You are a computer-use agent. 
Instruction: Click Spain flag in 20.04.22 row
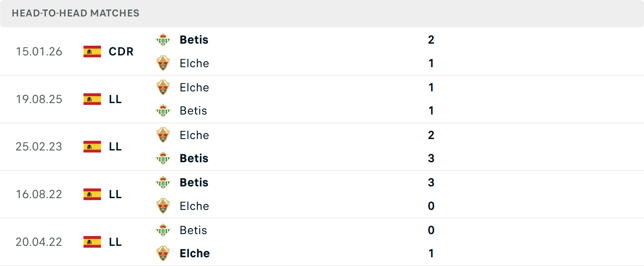coord(92,242)
